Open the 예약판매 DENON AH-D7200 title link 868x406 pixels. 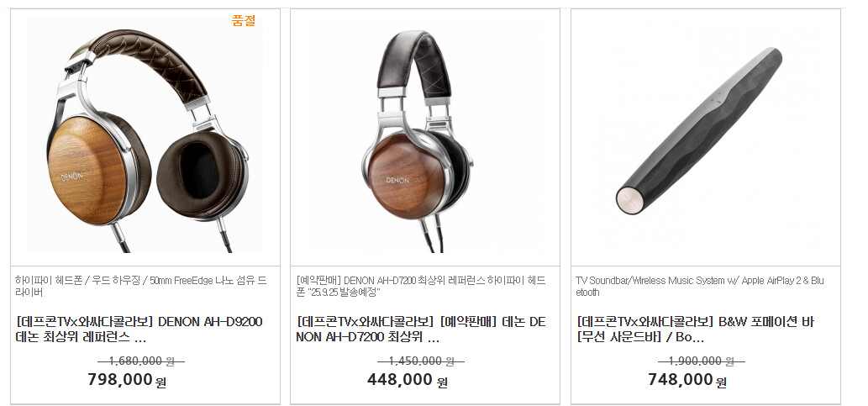[421, 329]
